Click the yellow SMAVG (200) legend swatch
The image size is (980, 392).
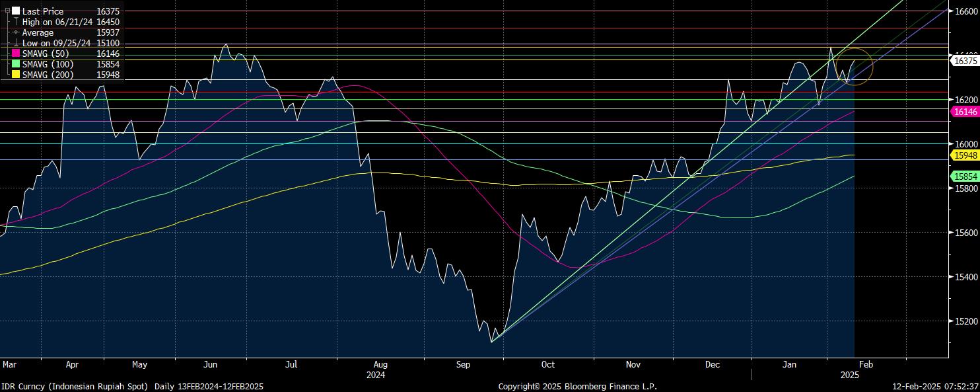pyautogui.click(x=16, y=75)
